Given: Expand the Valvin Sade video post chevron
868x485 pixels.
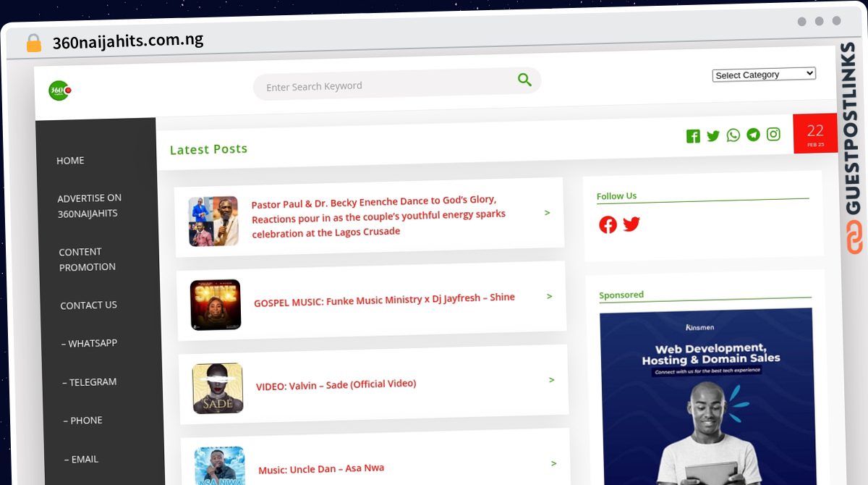Looking at the screenshot, I should [550, 380].
